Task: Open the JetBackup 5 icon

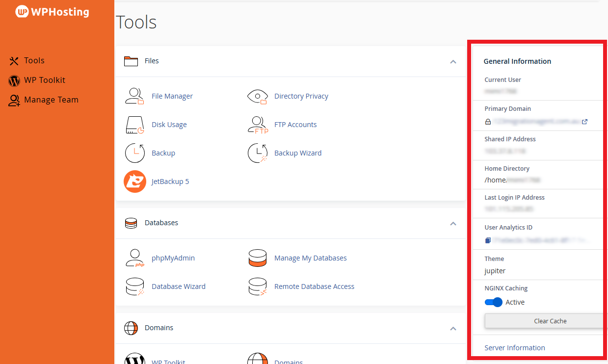Action: [x=134, y=182]
